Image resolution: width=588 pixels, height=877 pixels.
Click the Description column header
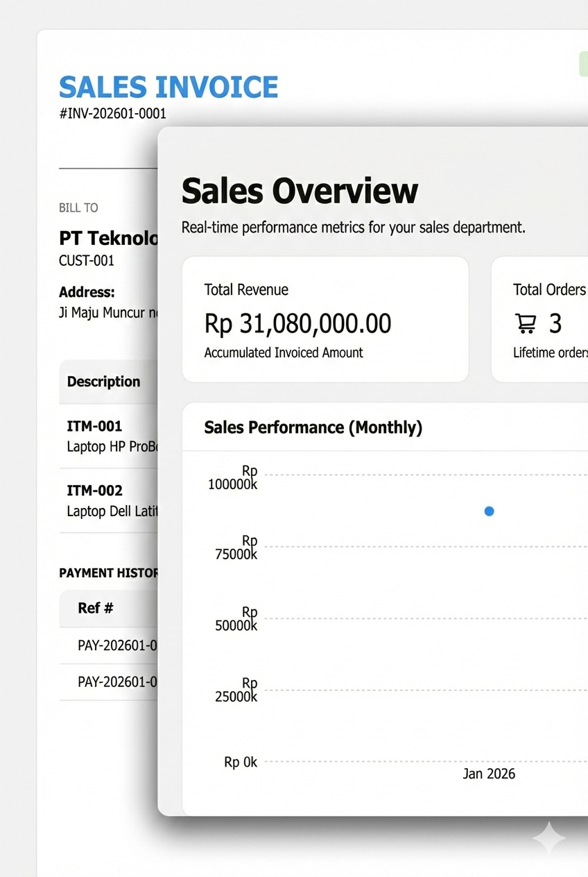103,382
